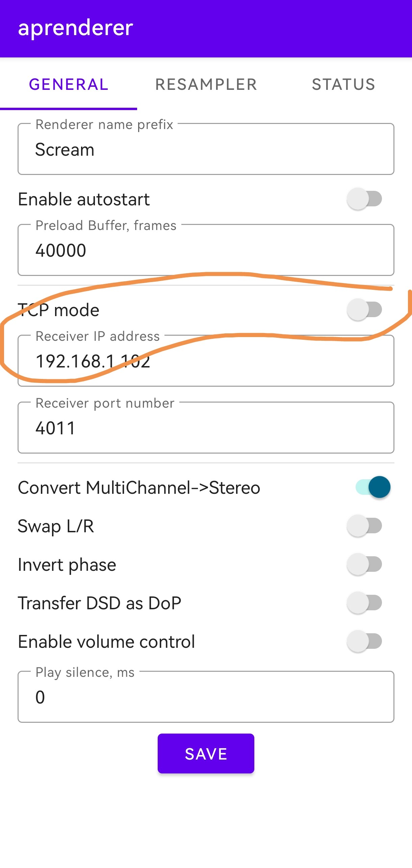Select the General tab
This screenshot has width=412, height=868.
coord(69,84)
